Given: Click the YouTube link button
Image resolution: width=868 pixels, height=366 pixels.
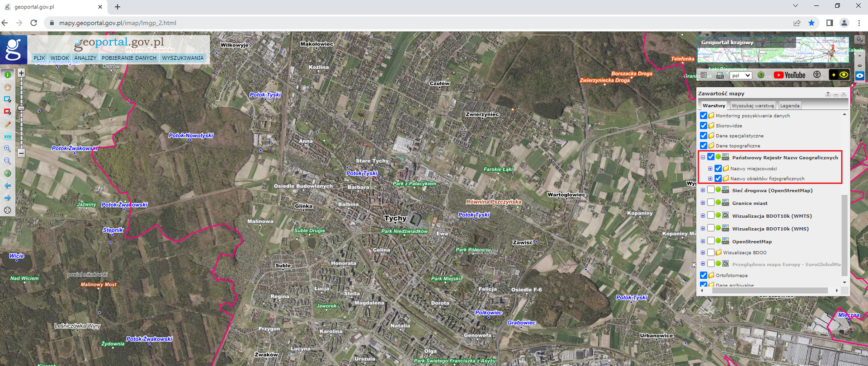Looking at the screenshot, I should (x=789, y=75).
